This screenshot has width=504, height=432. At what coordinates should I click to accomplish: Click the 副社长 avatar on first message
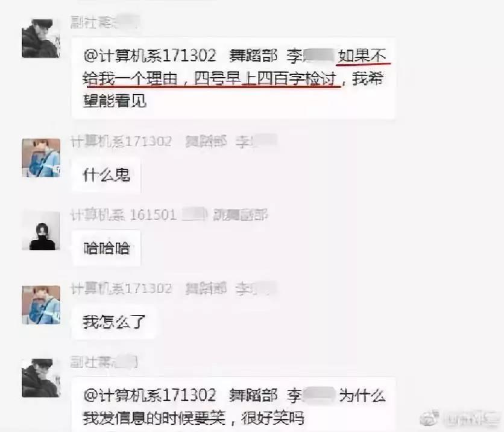click(41, 39)
